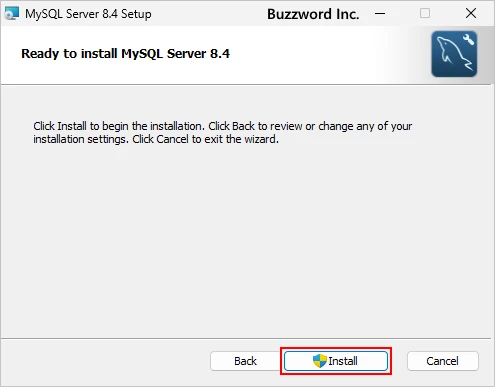Minimize the MySQL Server Setup window

[380, 14]
